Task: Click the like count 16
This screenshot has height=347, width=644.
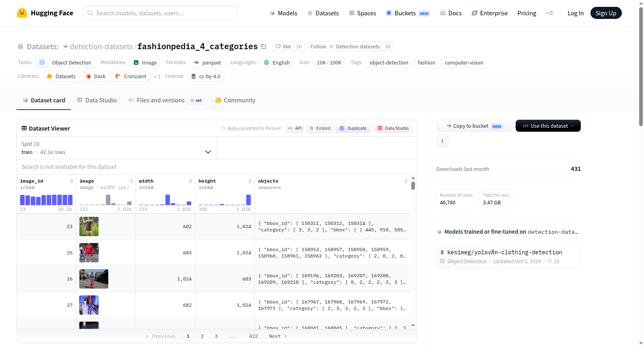Action: [299, 46]
